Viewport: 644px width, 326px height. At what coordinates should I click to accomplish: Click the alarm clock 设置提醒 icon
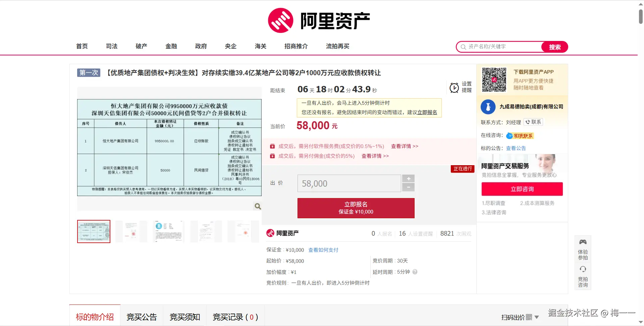[x=454, y=87]
